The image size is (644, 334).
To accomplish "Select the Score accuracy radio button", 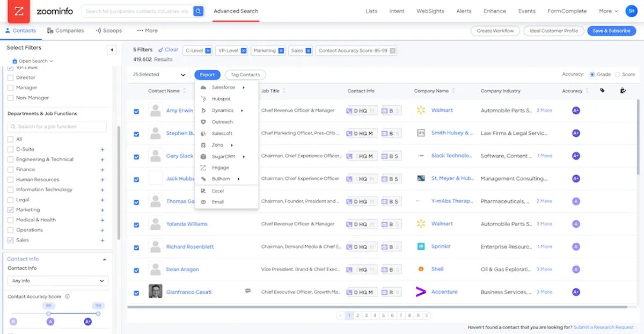I will [x=617, y=75].
